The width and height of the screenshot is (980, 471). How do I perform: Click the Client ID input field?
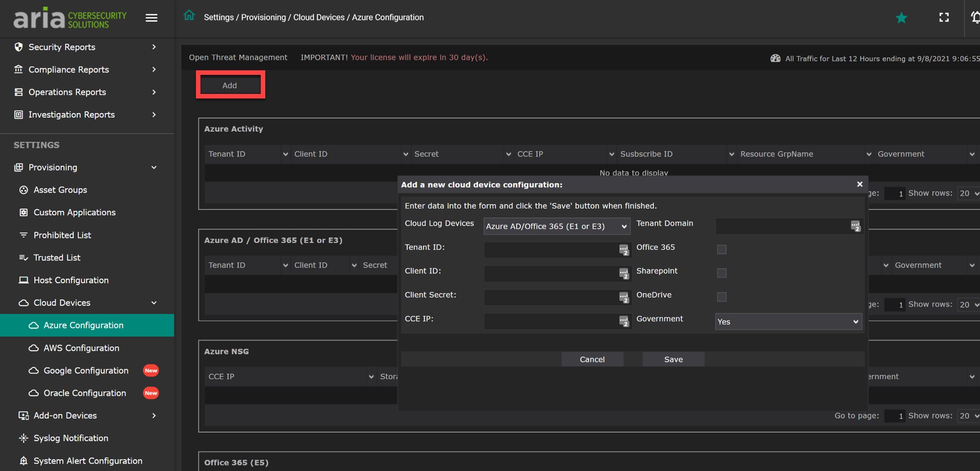557,273
